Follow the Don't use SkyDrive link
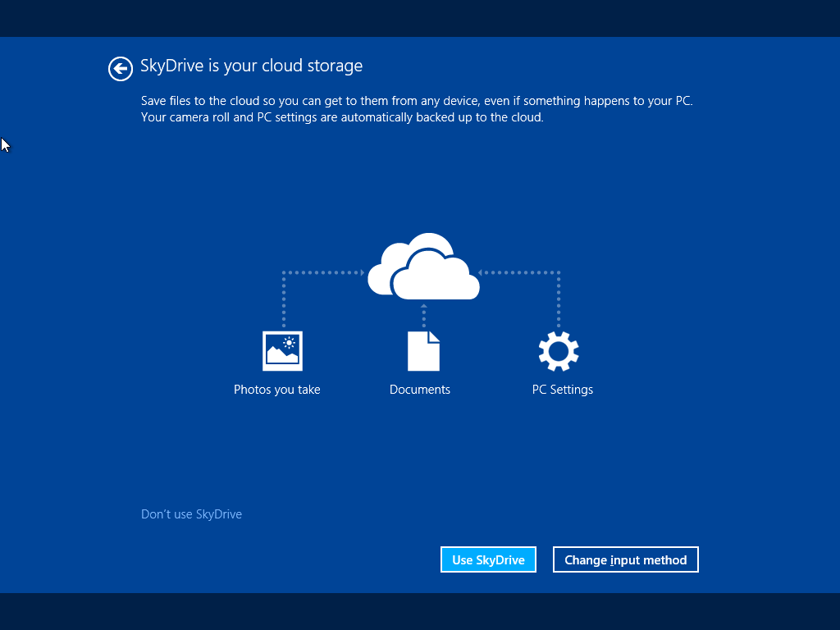840x630 pixels. click(x=191, y=514)
